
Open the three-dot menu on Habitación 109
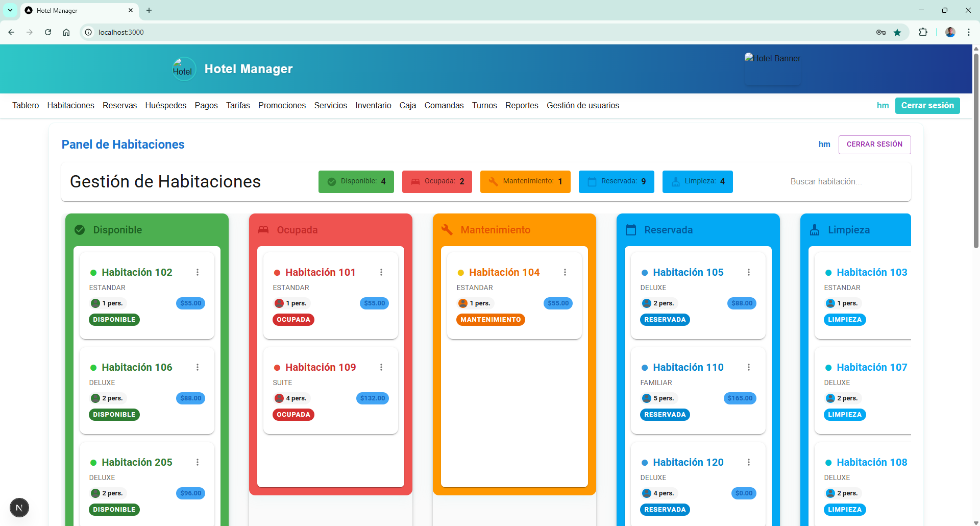click(381, 367)
